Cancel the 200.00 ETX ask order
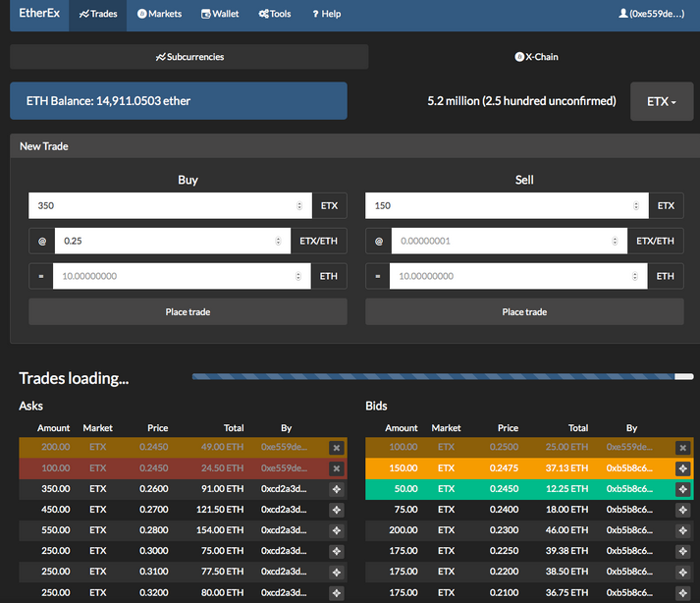700x603 pixels. (x=337, y=448)
